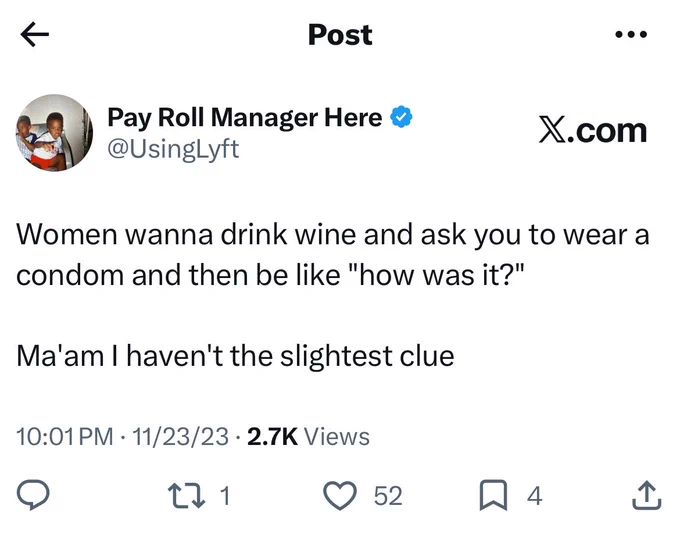Click the blue verified checkmark badge

(x=402, y=116)
